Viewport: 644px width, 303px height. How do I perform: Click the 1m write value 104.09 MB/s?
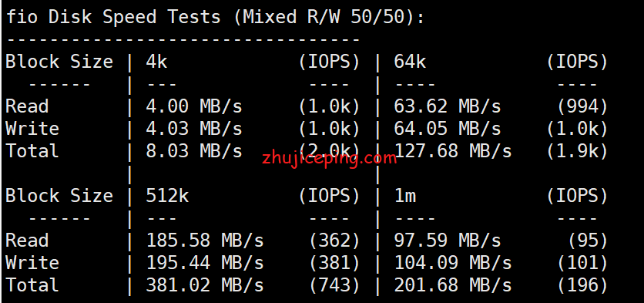pyautogui.click(x=453, y=263)
